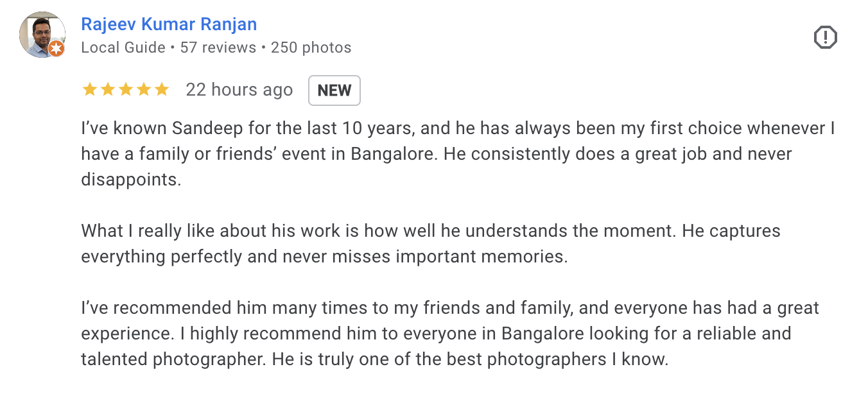Click the 250 photos count
This screenshot has width=868, height=394.
tap(312, 47)
